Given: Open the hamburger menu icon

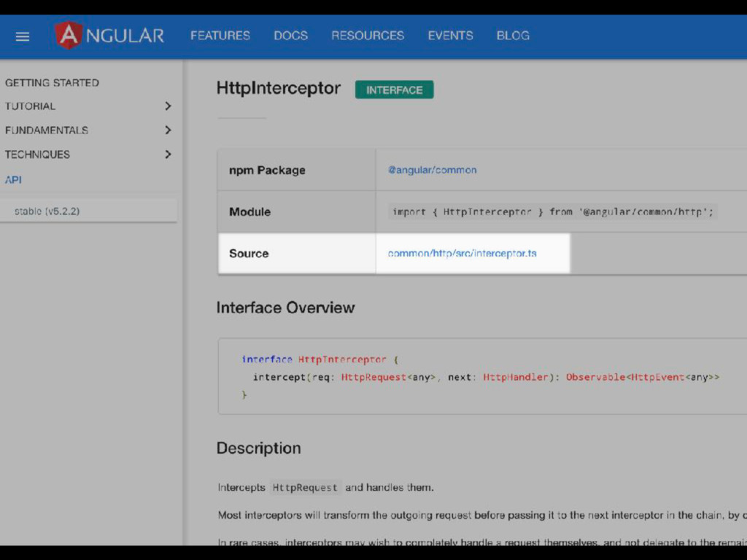Looking at the screenshot, I should pyautogui.click(x=23, y=36).
